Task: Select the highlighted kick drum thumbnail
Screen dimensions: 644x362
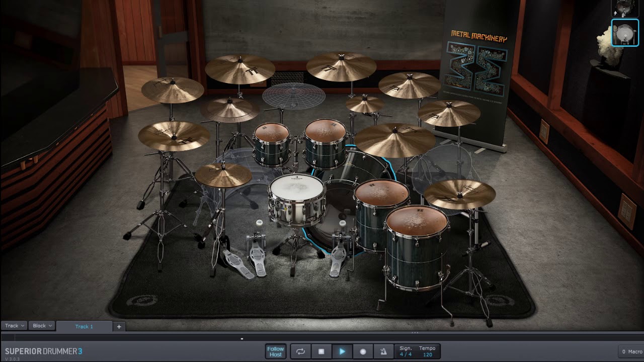Action: (625, 33)
